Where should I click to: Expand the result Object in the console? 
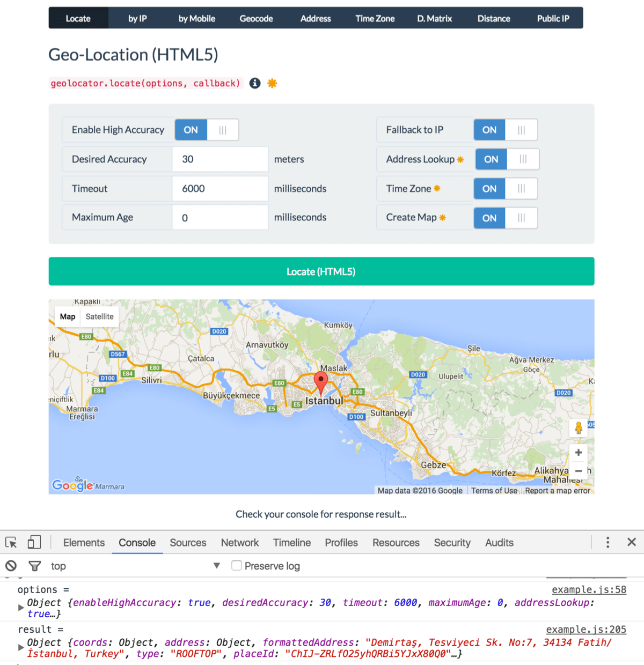pyautogui.click(x=21, y=648)
